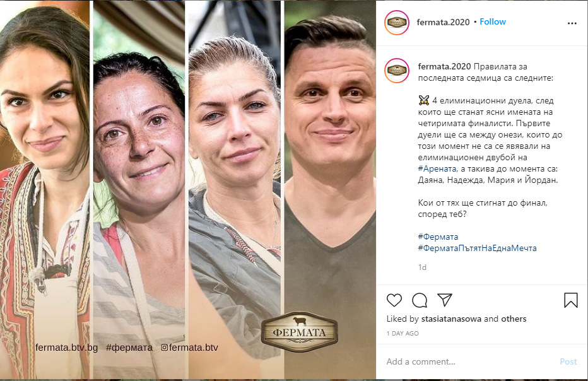Open the three-dot more options menu
This screenshot has width=588, height=381.
pos(572,23)
